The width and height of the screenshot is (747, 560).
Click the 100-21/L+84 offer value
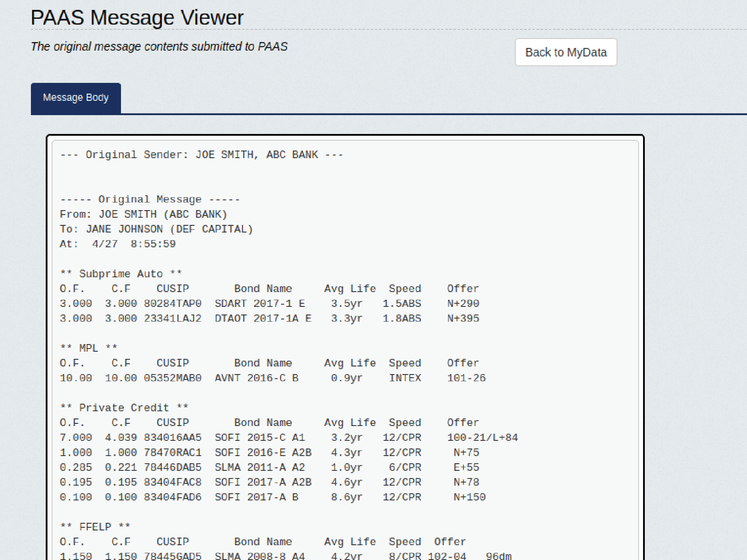(482, 438)
